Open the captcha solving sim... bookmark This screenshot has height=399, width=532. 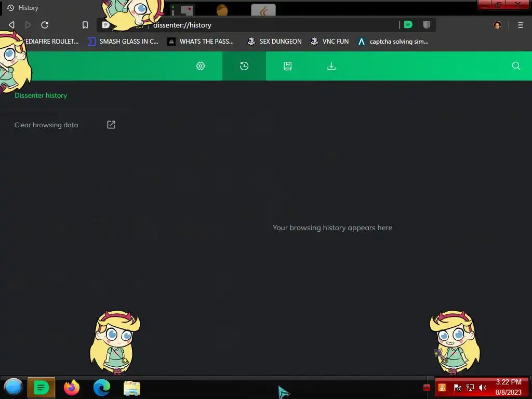click(x=393, y=42)
